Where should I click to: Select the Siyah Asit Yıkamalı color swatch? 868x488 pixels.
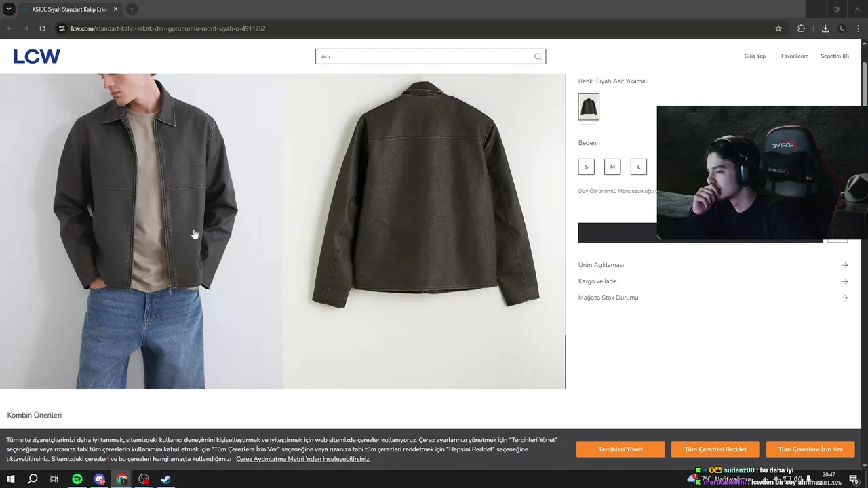coord(589,106)
